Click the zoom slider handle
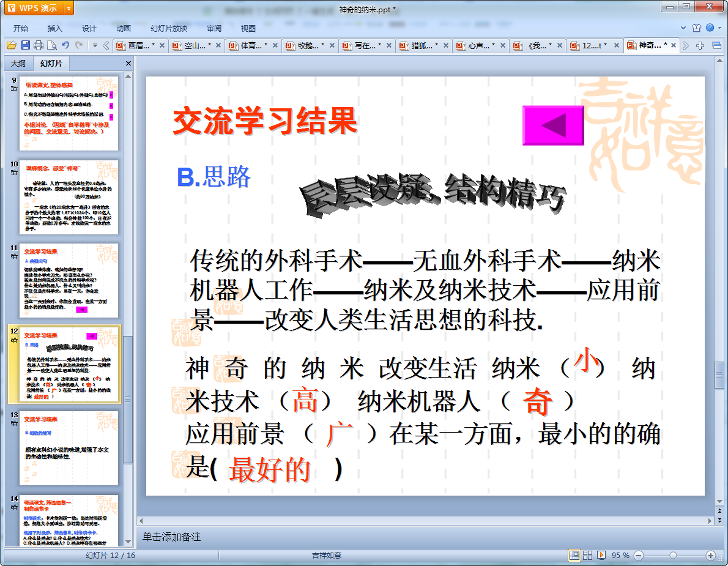 point(673,556)
